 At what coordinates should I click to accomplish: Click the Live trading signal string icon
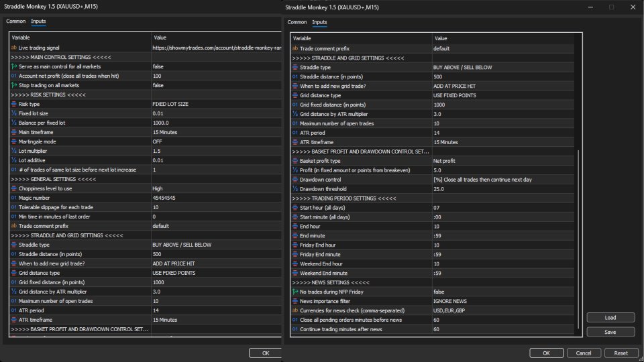(x=14, y=48)
